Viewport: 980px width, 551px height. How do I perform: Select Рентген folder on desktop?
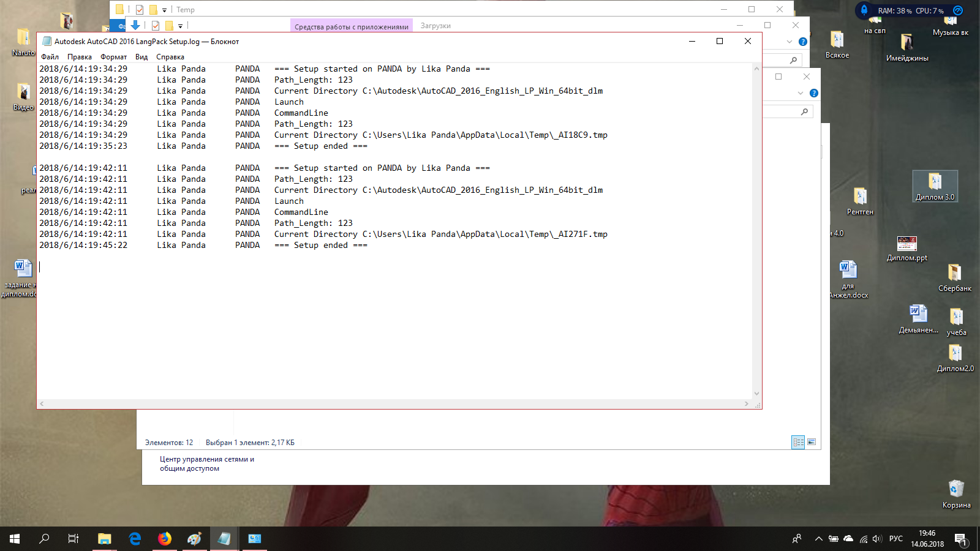click(860, 201)
